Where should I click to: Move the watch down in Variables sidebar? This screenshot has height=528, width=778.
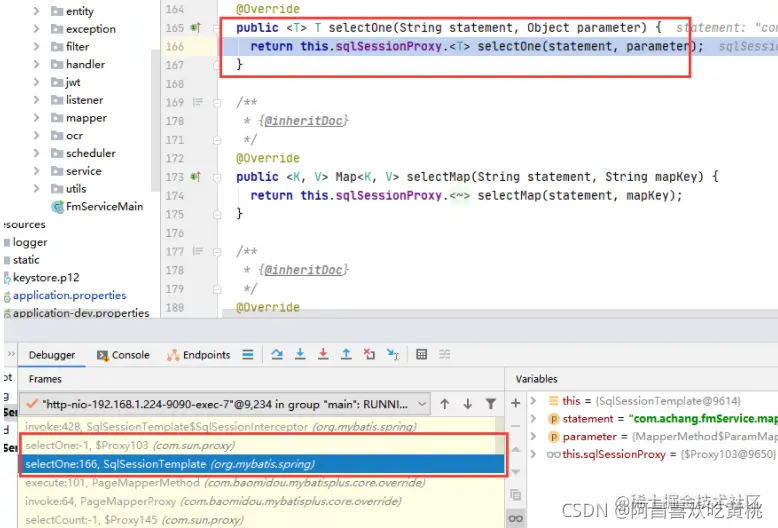click(x=516, y=471)
